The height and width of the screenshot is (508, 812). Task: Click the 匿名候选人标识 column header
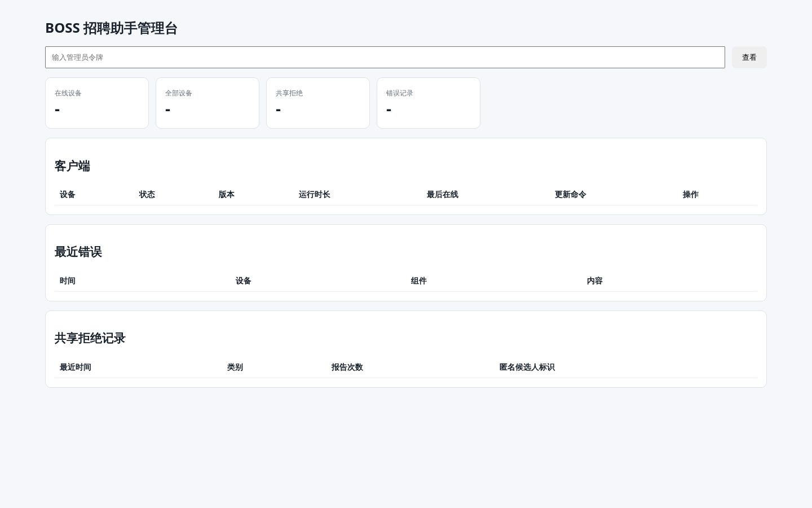coord(527,367)
